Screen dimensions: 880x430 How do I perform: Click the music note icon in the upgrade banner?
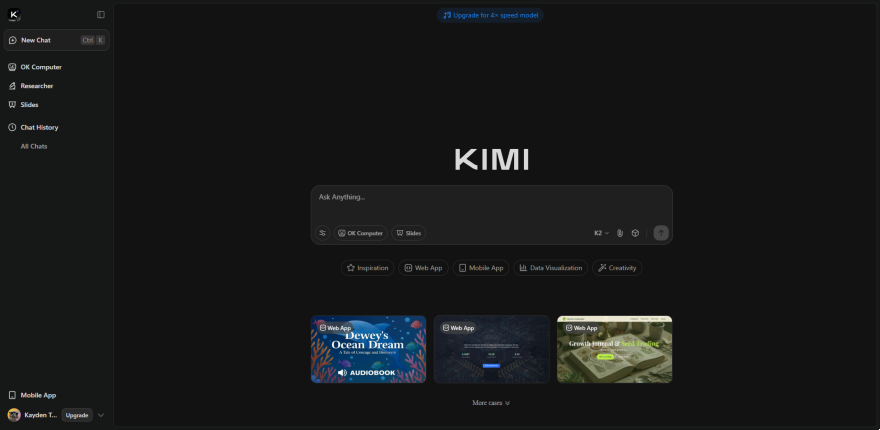pos(447,15)
